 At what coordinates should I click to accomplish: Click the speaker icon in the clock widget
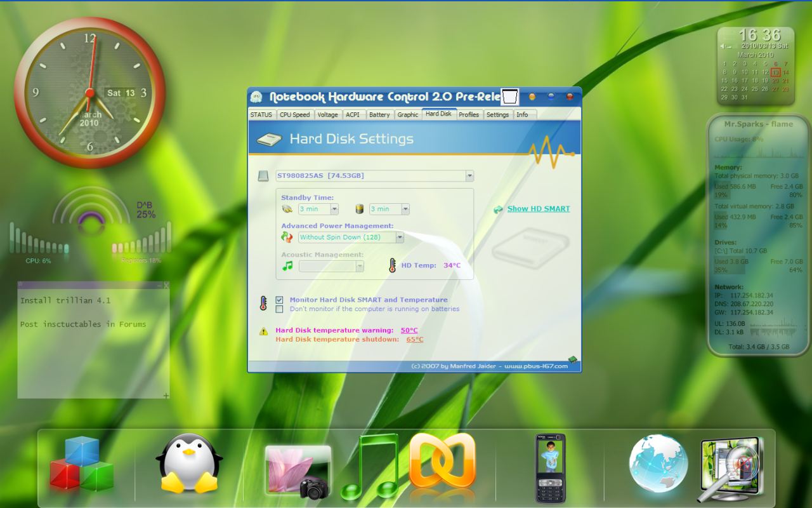[723, 46]
